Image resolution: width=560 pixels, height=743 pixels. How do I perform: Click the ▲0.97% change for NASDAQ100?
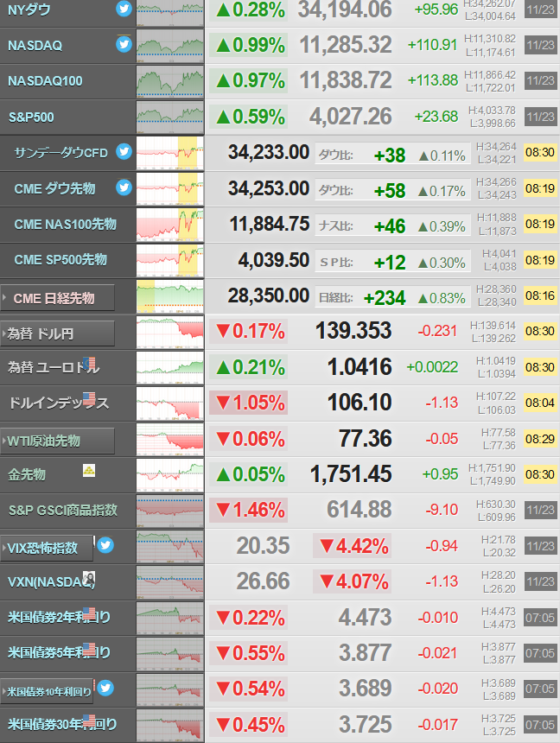click(251, 80)
